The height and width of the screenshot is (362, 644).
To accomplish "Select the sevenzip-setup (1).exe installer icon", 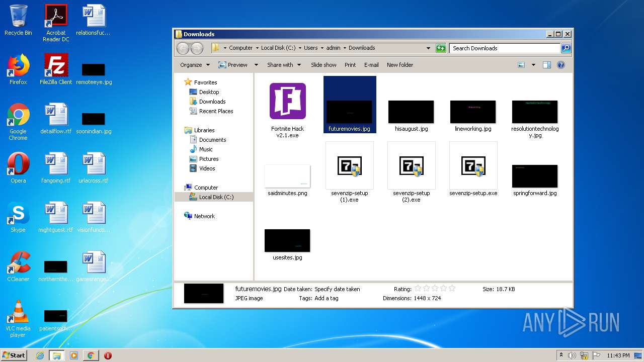I will point(350,165).
